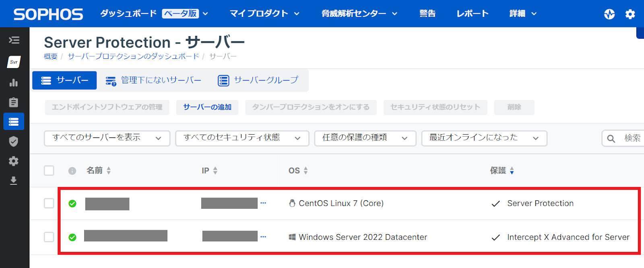This screenshot has height=268, width=644.
Task: Sort the table by the OS column
Action: click(298, 170)
